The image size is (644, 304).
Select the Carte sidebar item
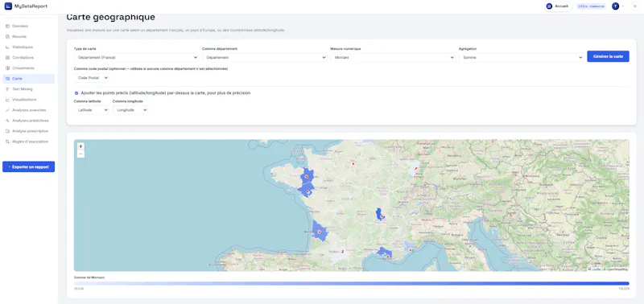28,79
